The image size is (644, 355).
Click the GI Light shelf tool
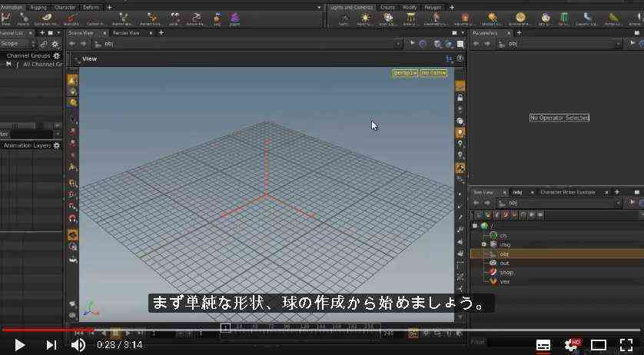click(565, 19)
